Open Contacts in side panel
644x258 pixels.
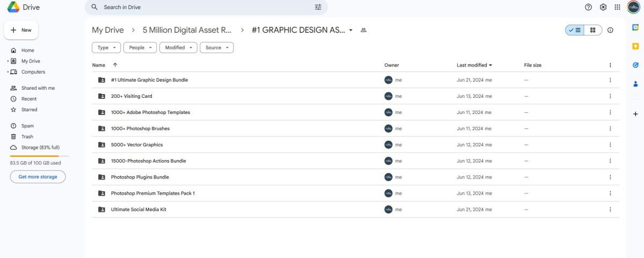click(635, 84)
